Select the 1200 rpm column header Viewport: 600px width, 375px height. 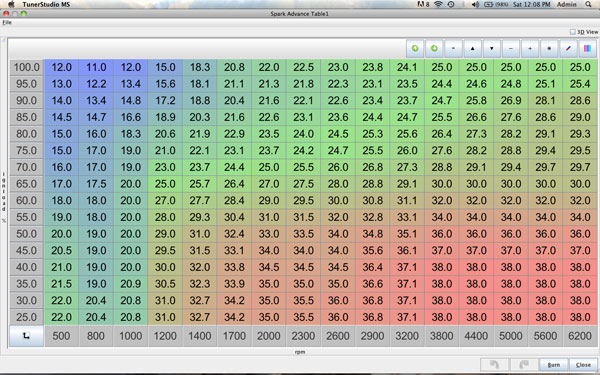(x=165, y=336)
